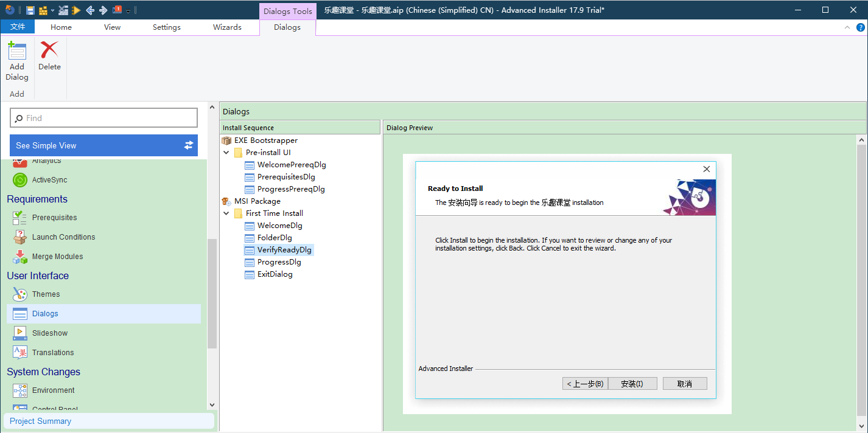Image resolution: width=868 pixels, height=433 pixels.
Task: Click the Requirements section heading
Action: [x=37, y=199]
